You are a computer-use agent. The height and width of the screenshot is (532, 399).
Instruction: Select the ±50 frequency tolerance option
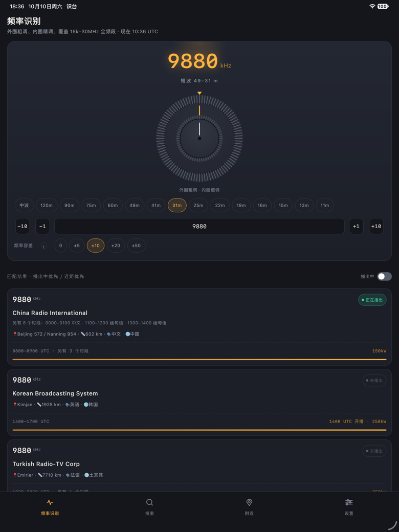(137, 246)
